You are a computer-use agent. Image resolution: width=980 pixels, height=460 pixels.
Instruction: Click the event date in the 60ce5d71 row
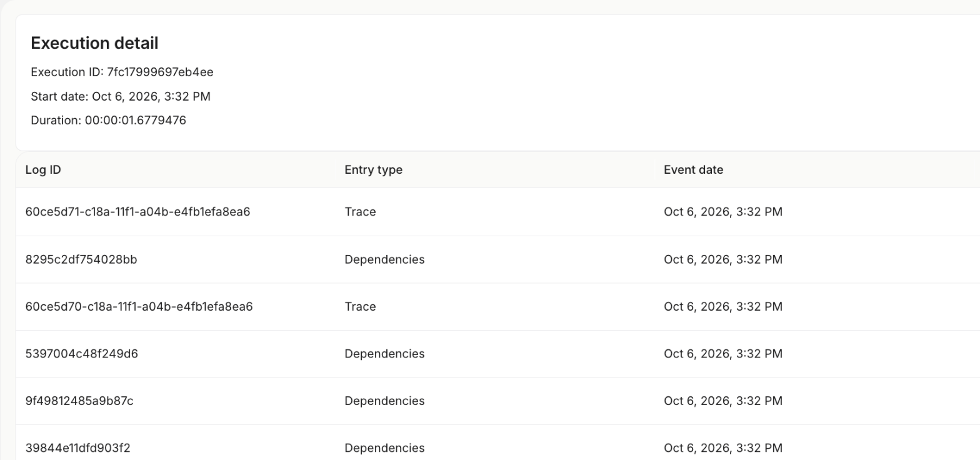[x=723, y=212]
